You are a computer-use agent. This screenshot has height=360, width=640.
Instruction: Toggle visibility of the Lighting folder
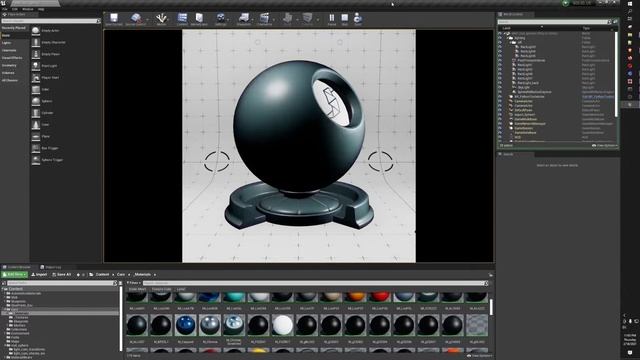(500, 38)
